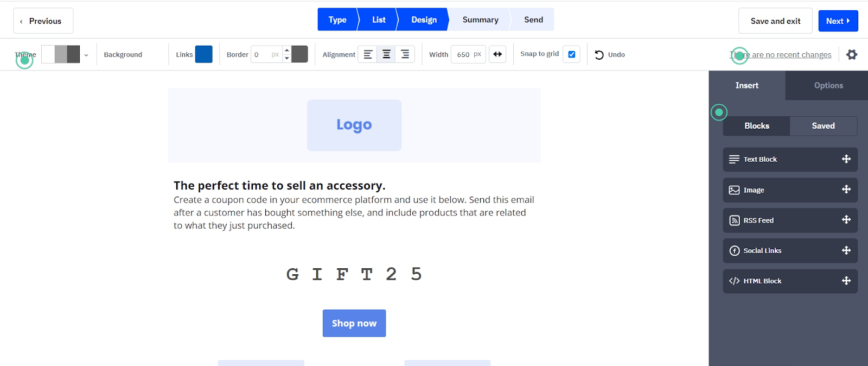Switch to the Options tab
The image size is (868, 366).
click(828, 85)
